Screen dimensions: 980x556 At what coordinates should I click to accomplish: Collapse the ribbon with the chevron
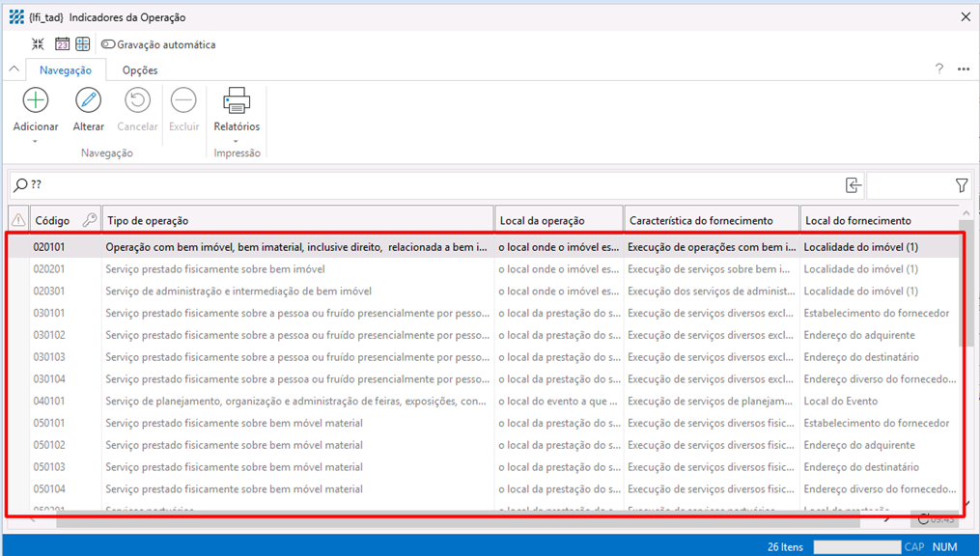click(x=14, y=69)
